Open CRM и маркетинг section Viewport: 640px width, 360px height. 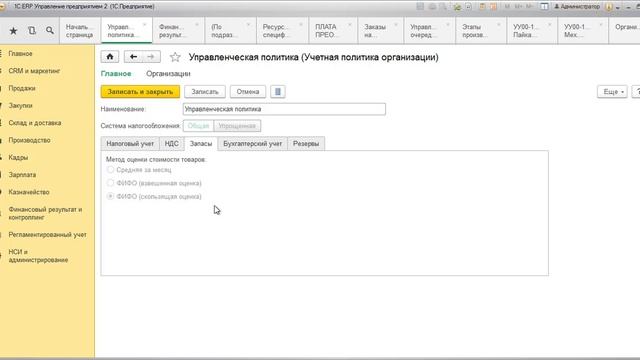tap(34, 71)
